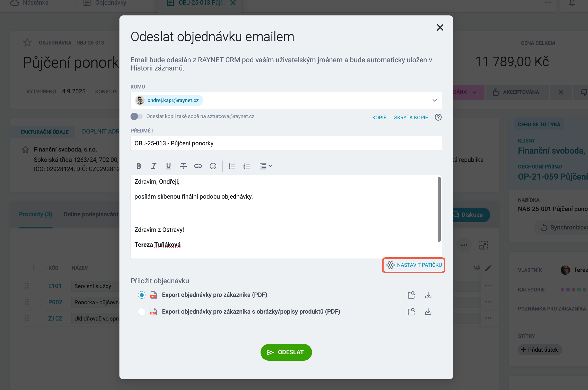Click the PŘEDMĚT subject input field
The width and height of the screenshot is (588, 390).
[x=286, y=143]
